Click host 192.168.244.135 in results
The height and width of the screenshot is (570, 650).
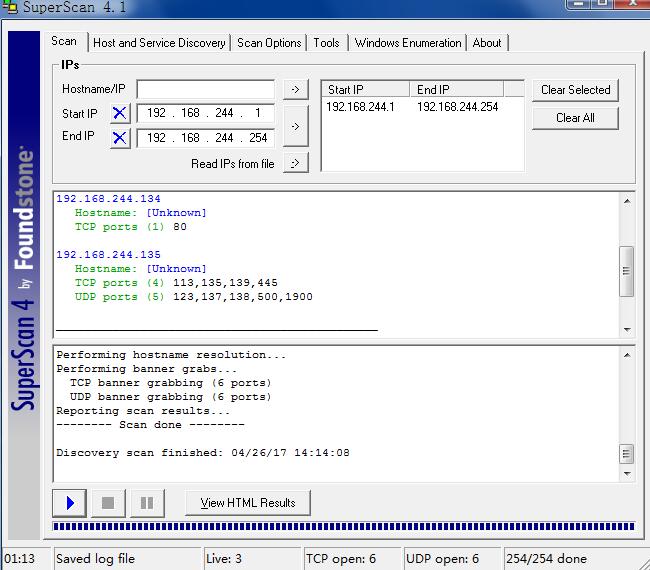(x=108, y=255)
